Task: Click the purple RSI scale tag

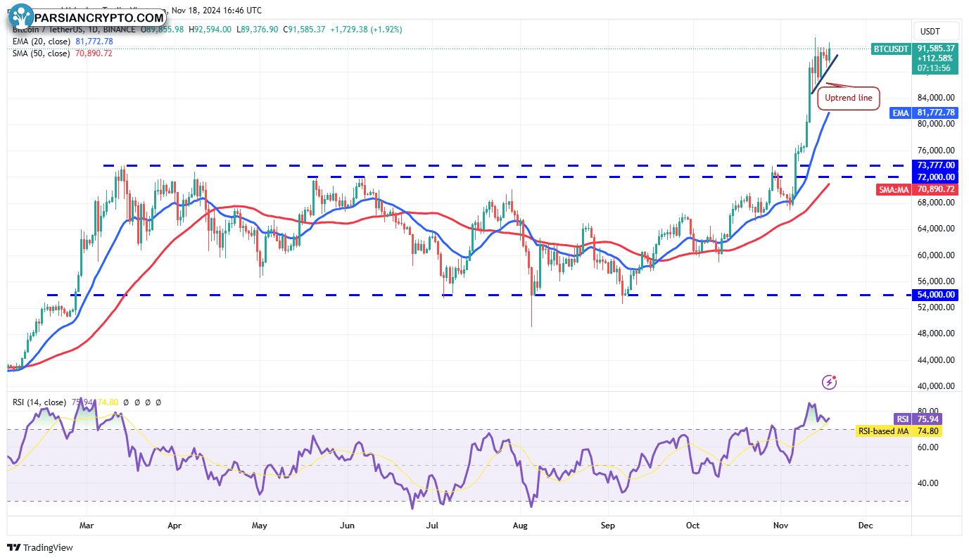Action: pos(903,419)
